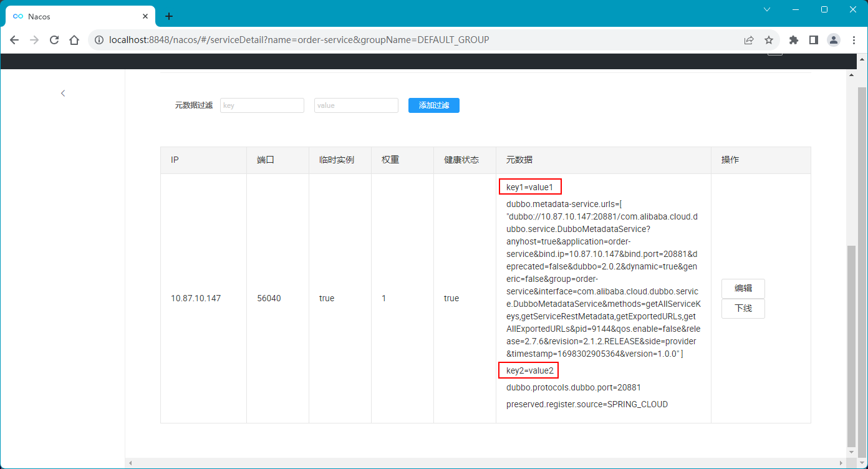Click the horizontal scrollbar right arrow
Screen dimensions: 868x469
point(842,463)
